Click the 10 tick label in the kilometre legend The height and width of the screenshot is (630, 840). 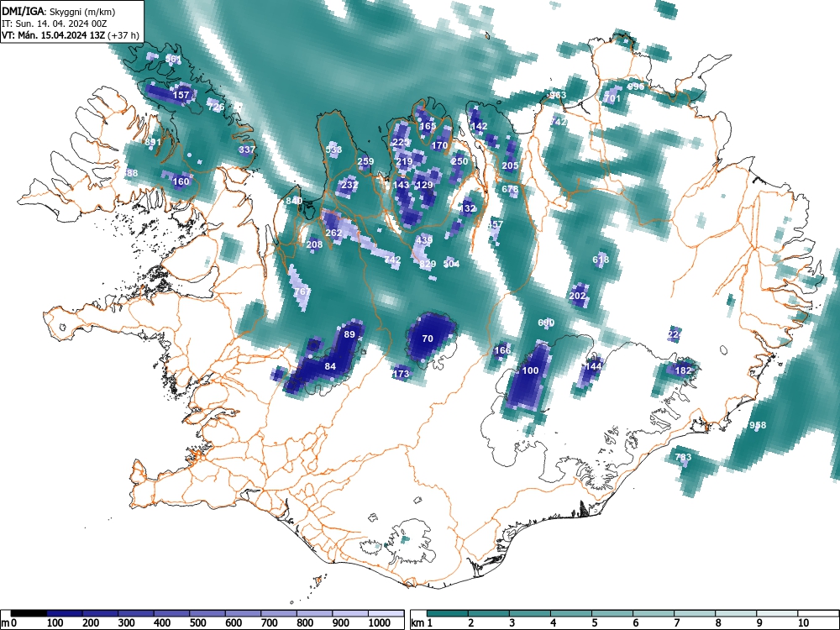[x=804, y=623]
